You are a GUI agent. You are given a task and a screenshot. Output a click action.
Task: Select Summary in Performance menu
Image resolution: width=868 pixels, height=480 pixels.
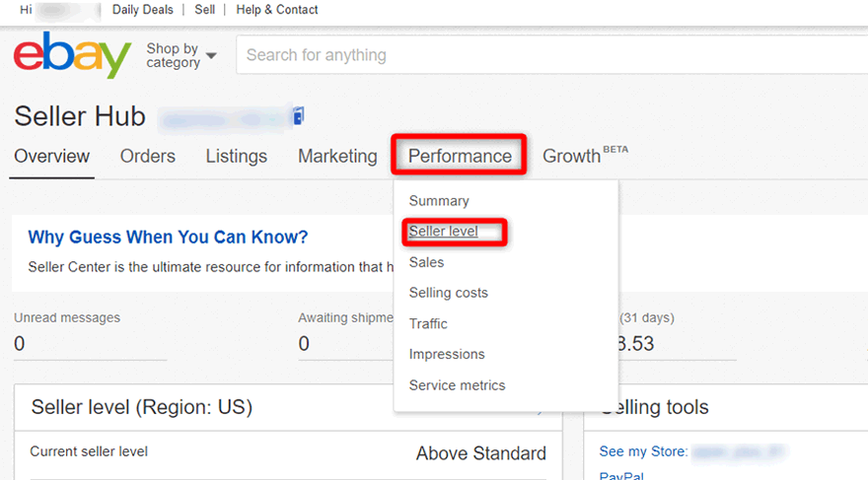(x=439, y=201)
